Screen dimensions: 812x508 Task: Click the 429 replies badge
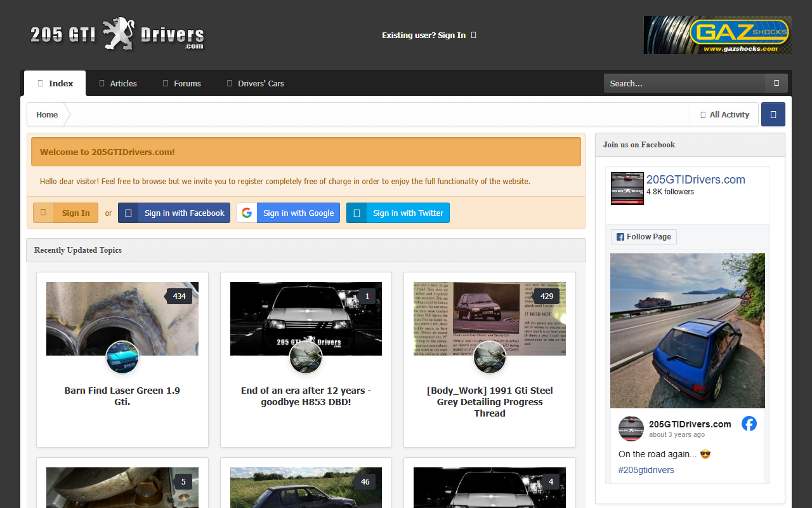coord(546,296)
